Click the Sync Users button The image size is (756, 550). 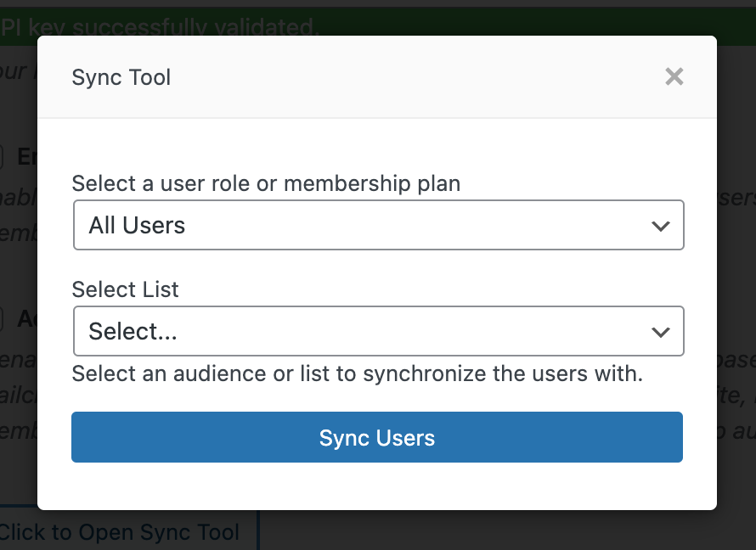[x=377, y=437]
